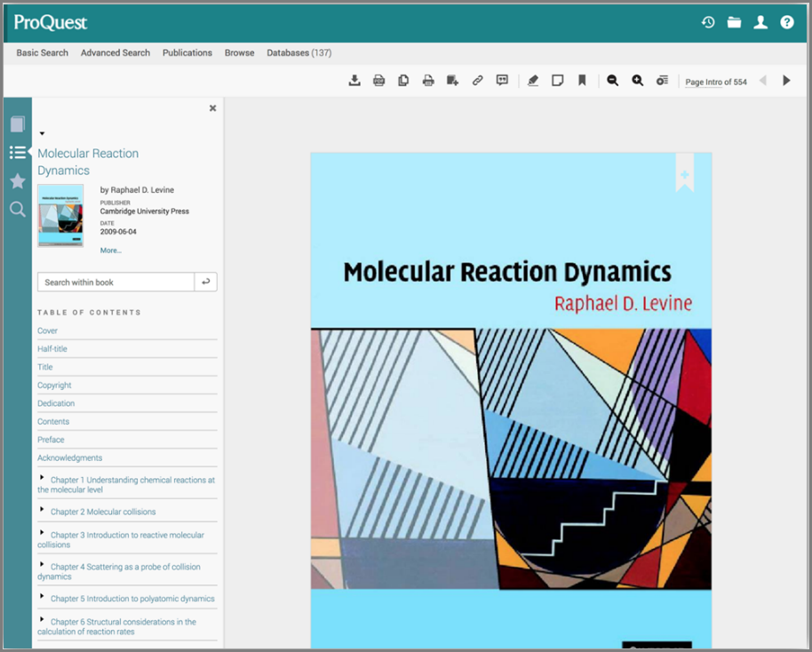Open the search within book sidebar icon

click(x=18, y=209)
